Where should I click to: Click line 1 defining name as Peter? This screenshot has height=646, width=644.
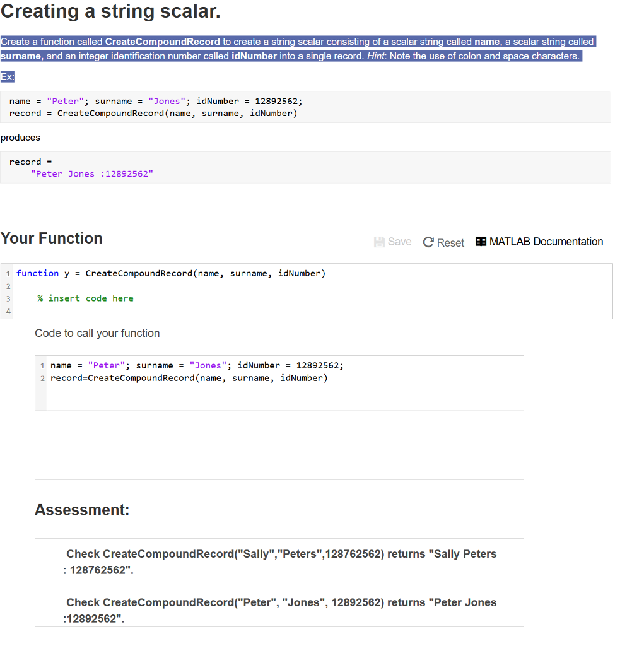[197, 365]
